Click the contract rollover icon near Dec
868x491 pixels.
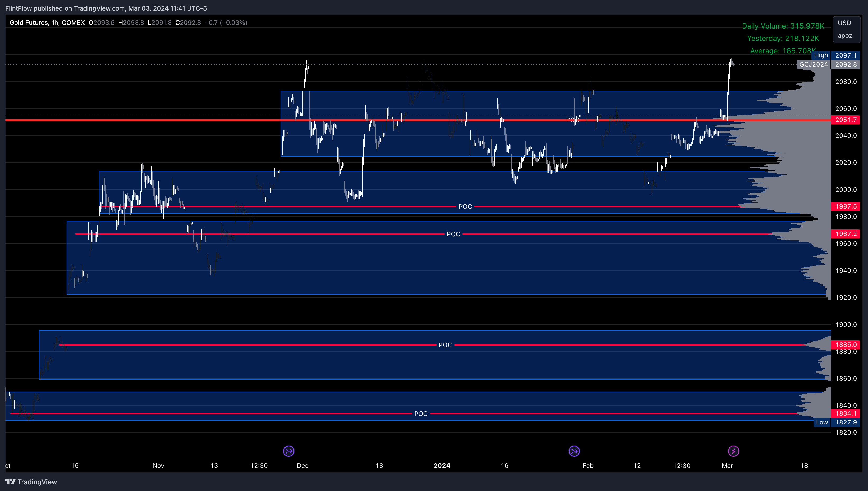[x=288, y=451]
